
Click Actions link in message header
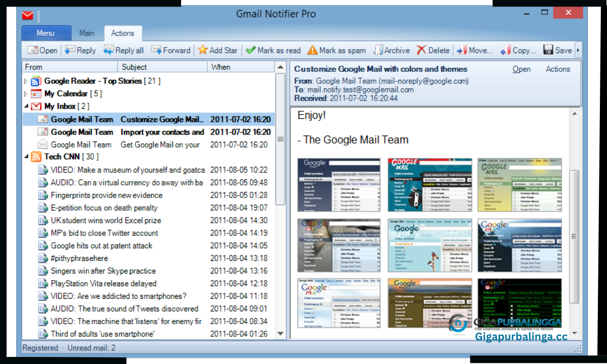click(x=558, y=69)
